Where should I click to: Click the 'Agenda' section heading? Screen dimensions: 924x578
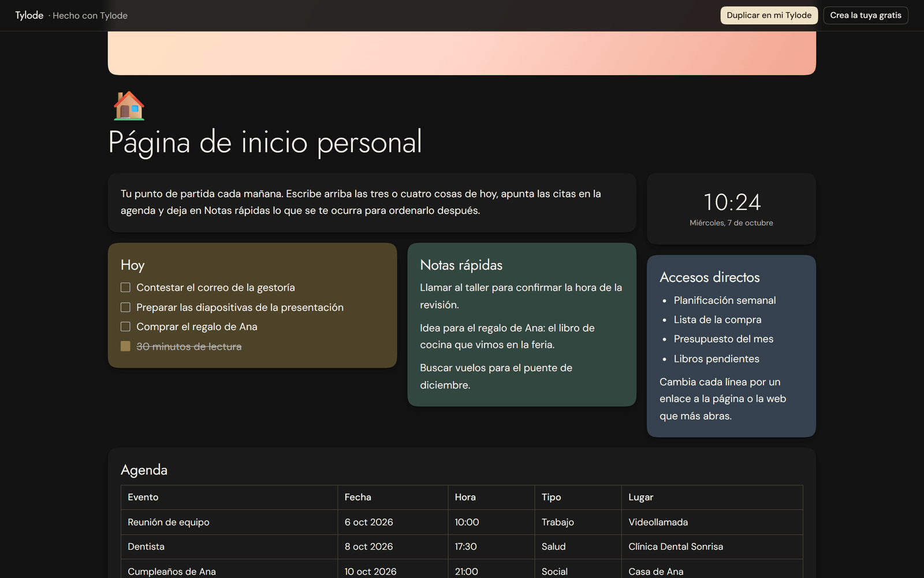pyautogui.click(x=144, y=470)
